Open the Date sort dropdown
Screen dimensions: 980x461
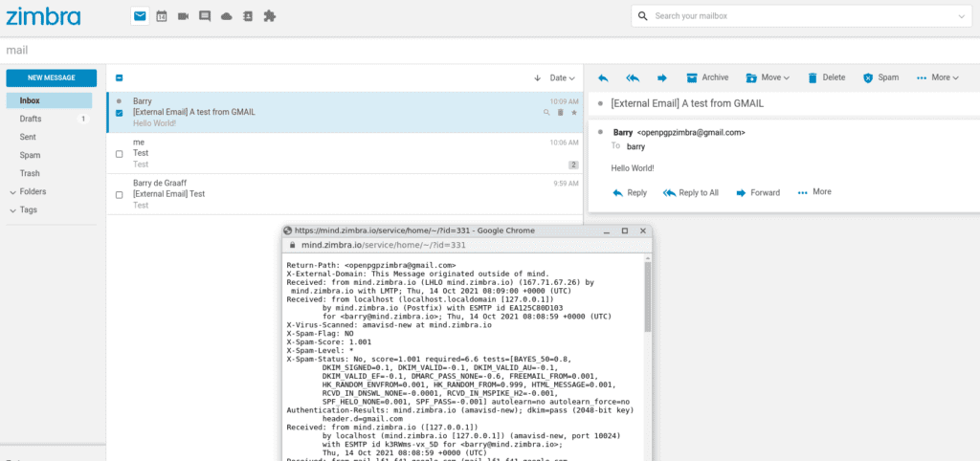pos(562,78)
